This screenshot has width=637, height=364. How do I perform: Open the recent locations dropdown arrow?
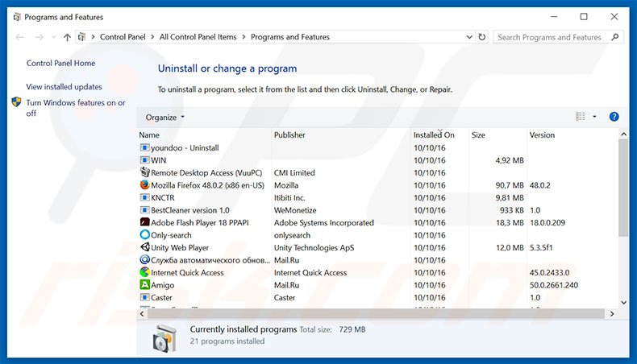pos(54,37)
